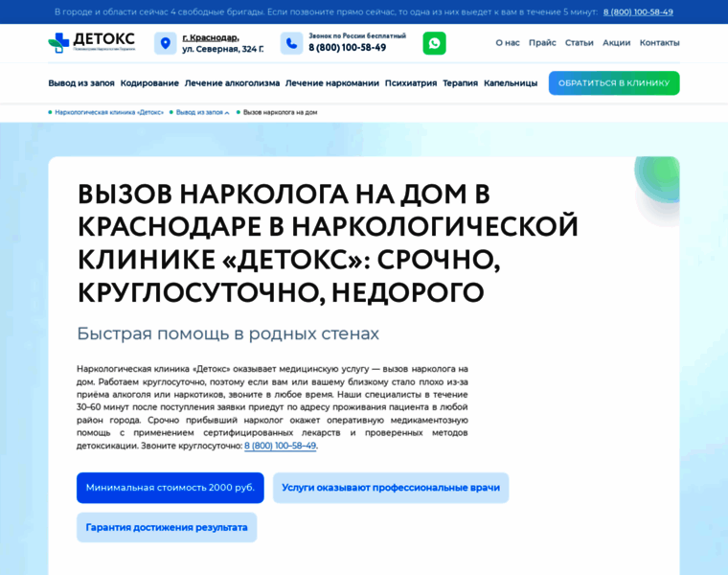The width and height of the screenshot is (728, 575).
Task: Go to 'Лечение наркомании' section
Action: click(x=332, y=83)
